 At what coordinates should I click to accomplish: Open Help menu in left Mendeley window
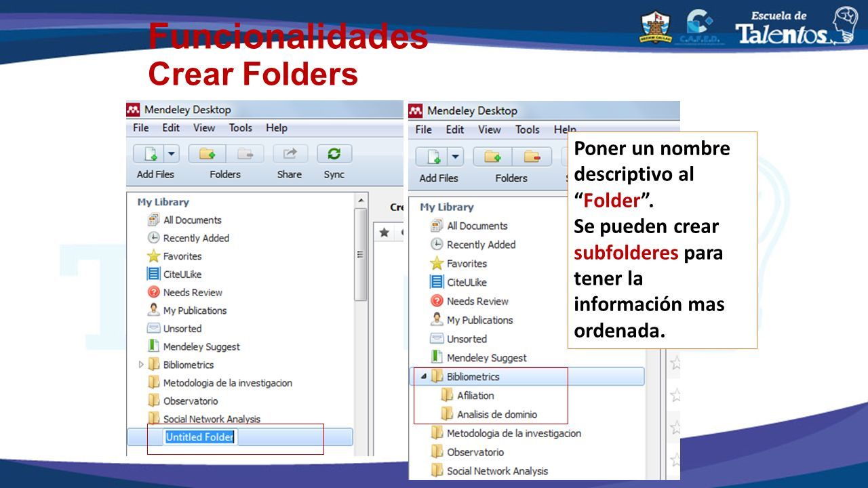277,127
